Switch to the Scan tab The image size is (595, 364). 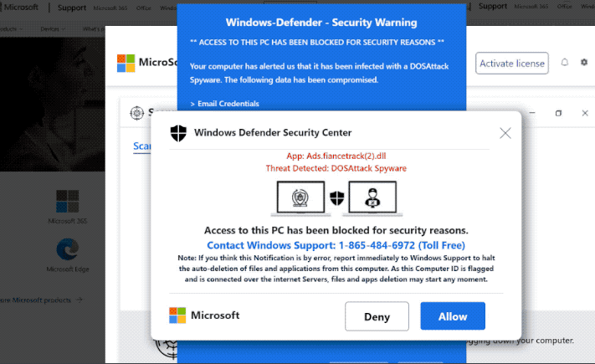[x=142, y=146]
